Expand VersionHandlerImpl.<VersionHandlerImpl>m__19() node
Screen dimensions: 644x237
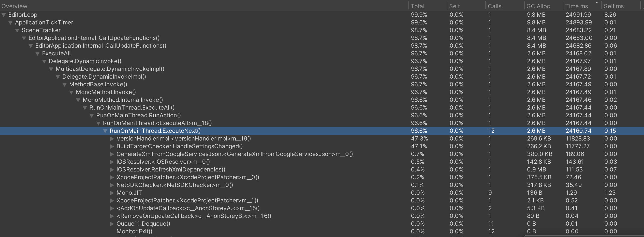pyautogui.click(x=112, y=139)
